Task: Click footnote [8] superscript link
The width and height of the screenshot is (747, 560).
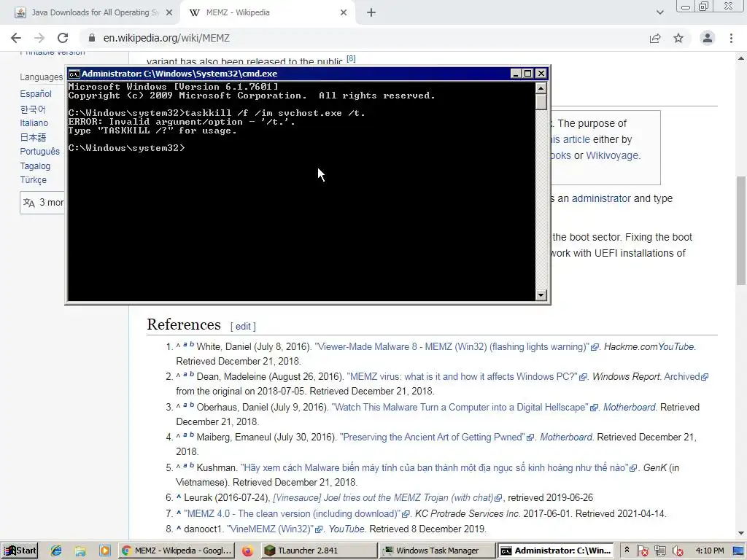Action: point(351,58)
